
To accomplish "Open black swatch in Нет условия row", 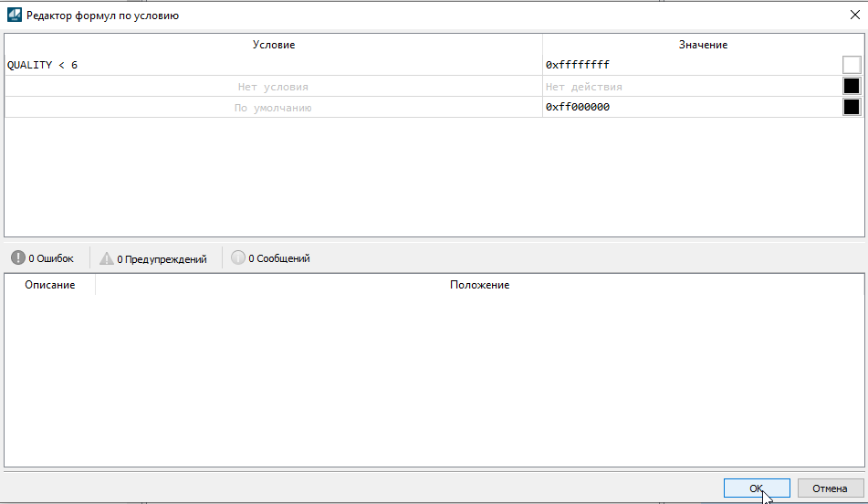I will tap(851, 86).
